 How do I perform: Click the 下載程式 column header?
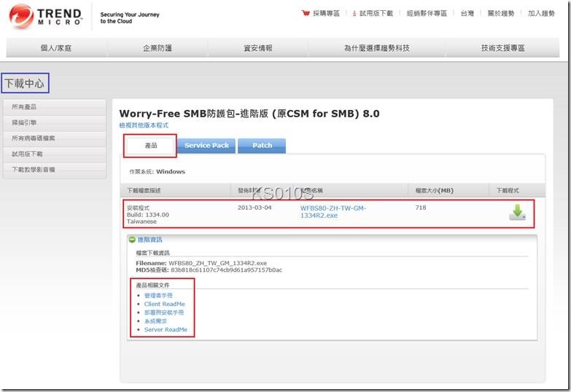[x=508, y=190]
